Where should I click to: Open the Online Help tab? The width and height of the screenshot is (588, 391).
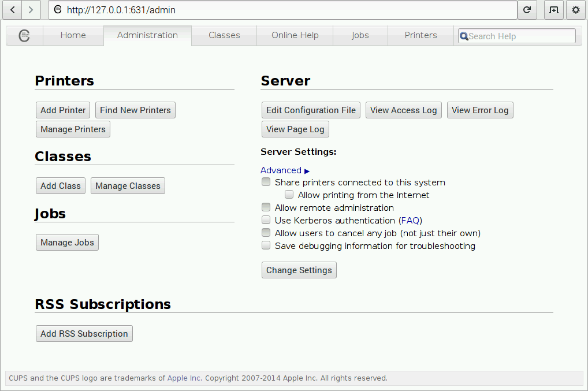coord(295,35)
